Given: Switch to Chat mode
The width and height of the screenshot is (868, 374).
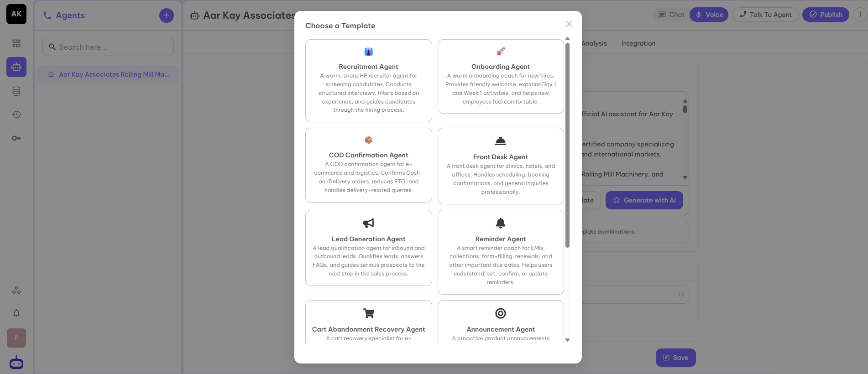Looking at the screenshot, I should 670,14.
